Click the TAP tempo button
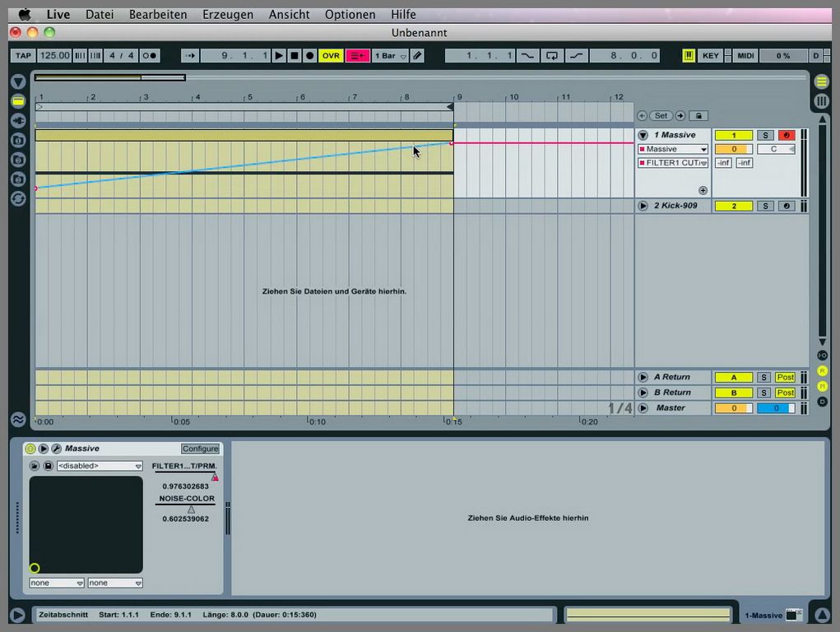The image size is (840, 632). point(23,55)
